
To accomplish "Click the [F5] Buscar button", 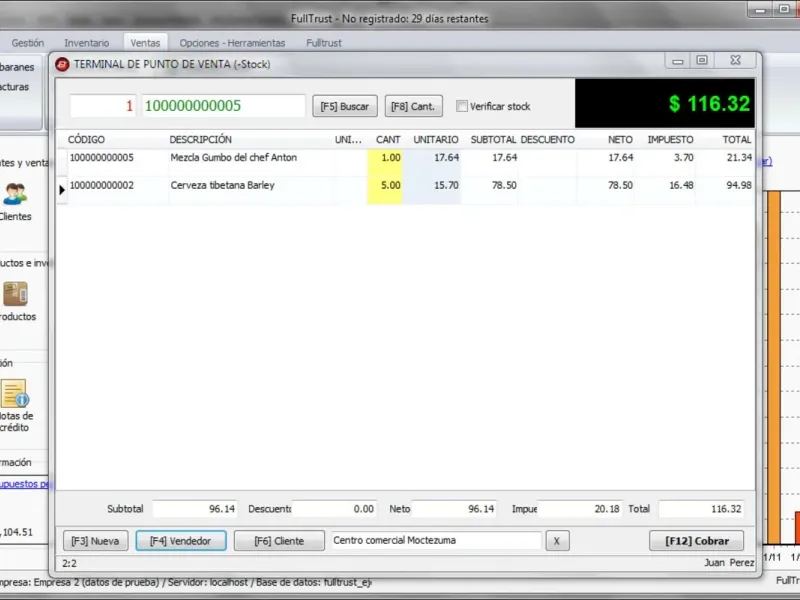I will tap(345, 106).
